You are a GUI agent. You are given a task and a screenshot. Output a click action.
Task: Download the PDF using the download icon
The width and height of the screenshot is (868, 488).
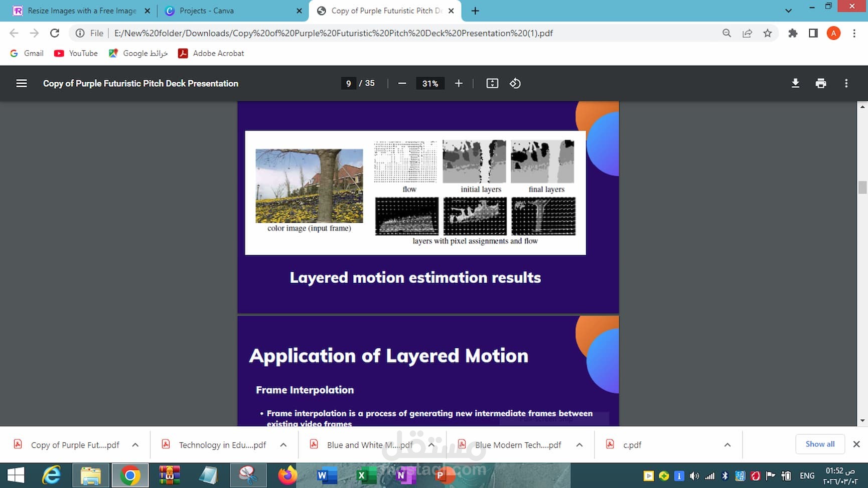coord(795,83)
